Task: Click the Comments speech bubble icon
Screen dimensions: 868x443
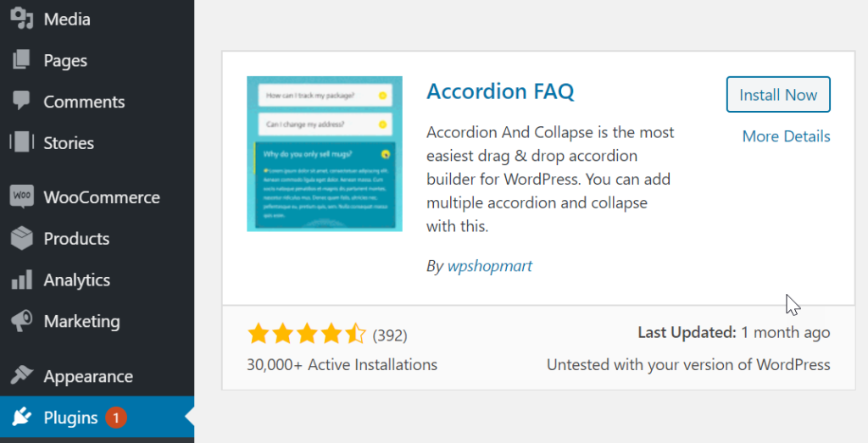Action: [x=22, y=102]
